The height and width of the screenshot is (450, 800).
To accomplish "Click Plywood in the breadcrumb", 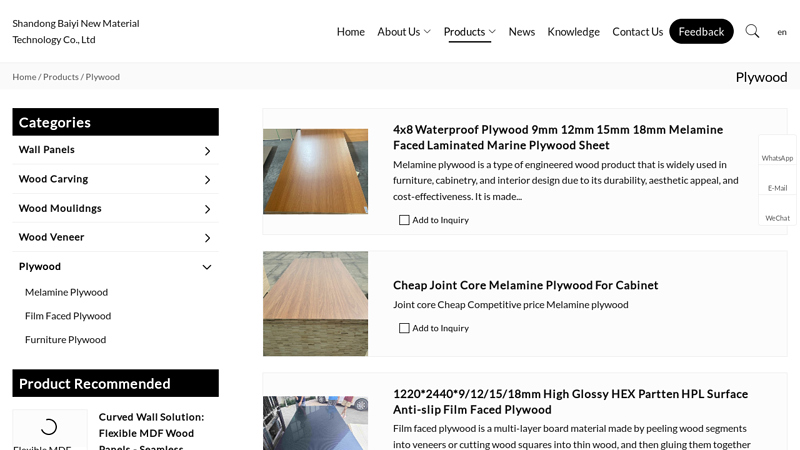I will tap(103, 77).
